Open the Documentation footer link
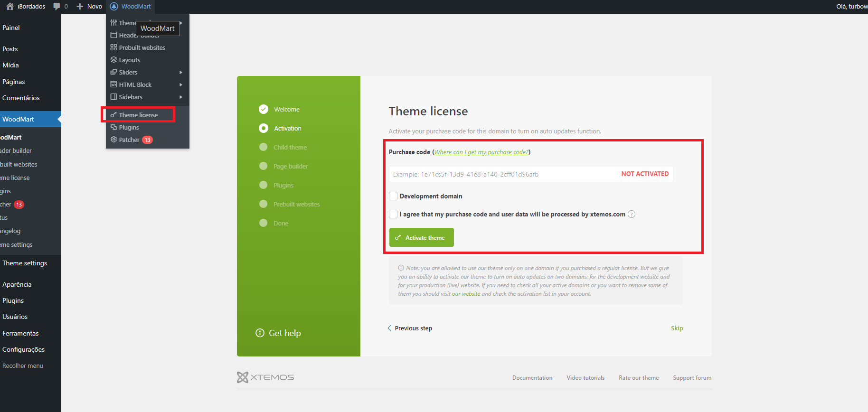Image resolution: width=868 pixels, height=412 pixels. tap(532, 378)
